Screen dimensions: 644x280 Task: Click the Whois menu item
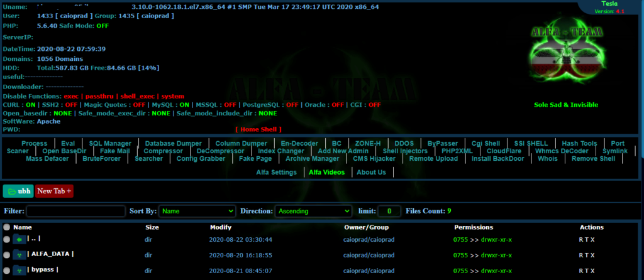[548, 159]
